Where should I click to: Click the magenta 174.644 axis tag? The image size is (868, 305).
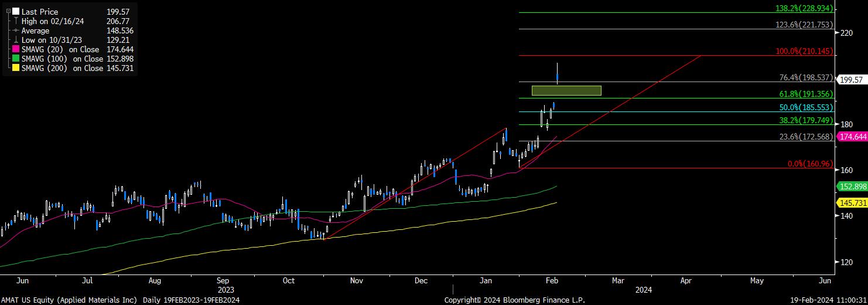[x=852, y=137]
